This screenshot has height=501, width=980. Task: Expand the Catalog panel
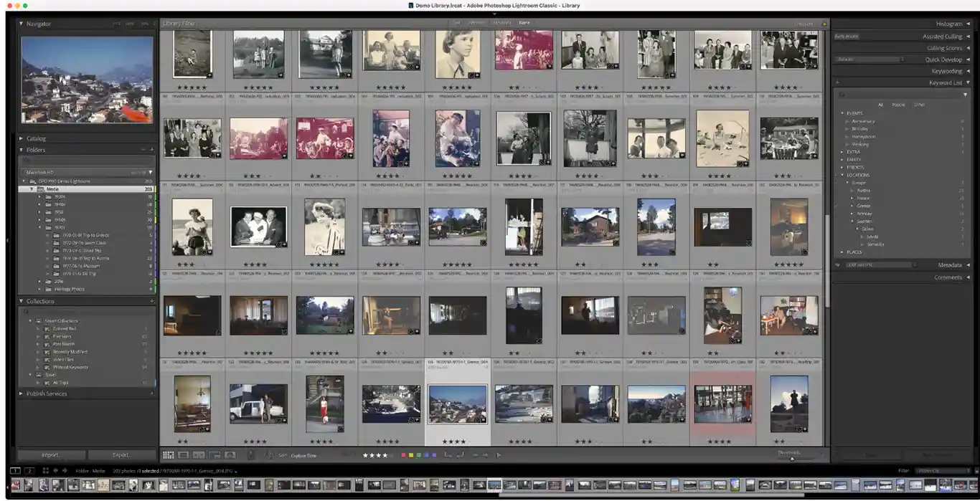pyautogui.click(x=22, y=138)
